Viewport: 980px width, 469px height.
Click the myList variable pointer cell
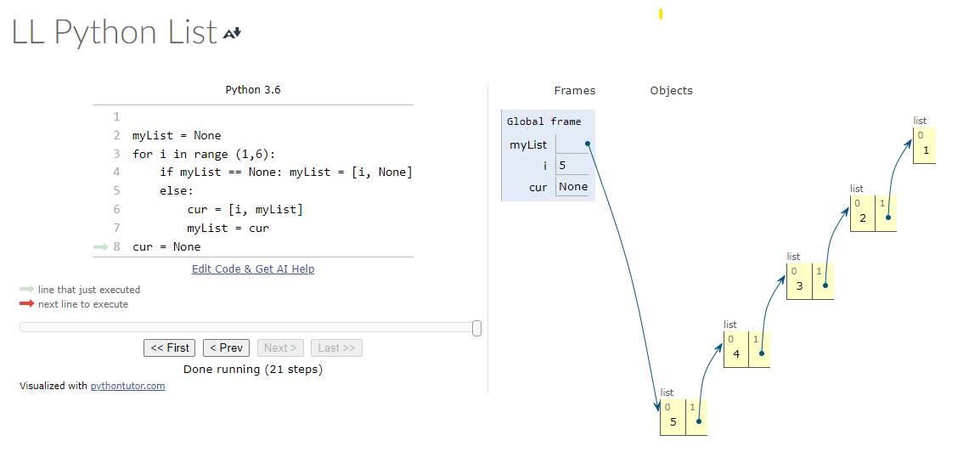tap(572, 144)
